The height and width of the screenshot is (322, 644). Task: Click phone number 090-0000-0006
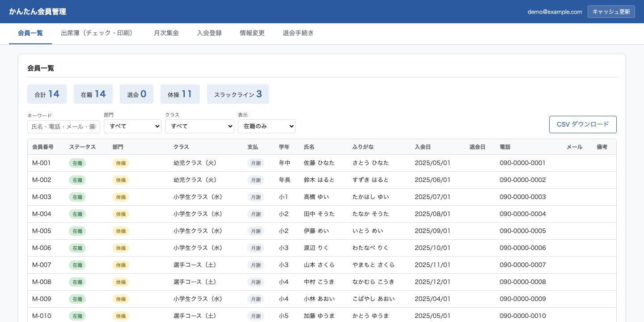coord(523,248)
